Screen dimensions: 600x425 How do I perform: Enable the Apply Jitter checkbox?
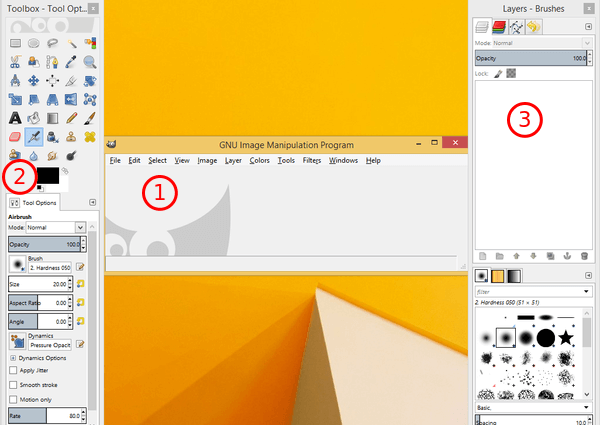13,370
